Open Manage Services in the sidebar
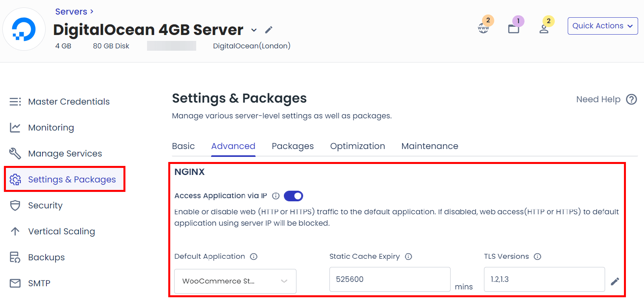 tap(65, 153)
